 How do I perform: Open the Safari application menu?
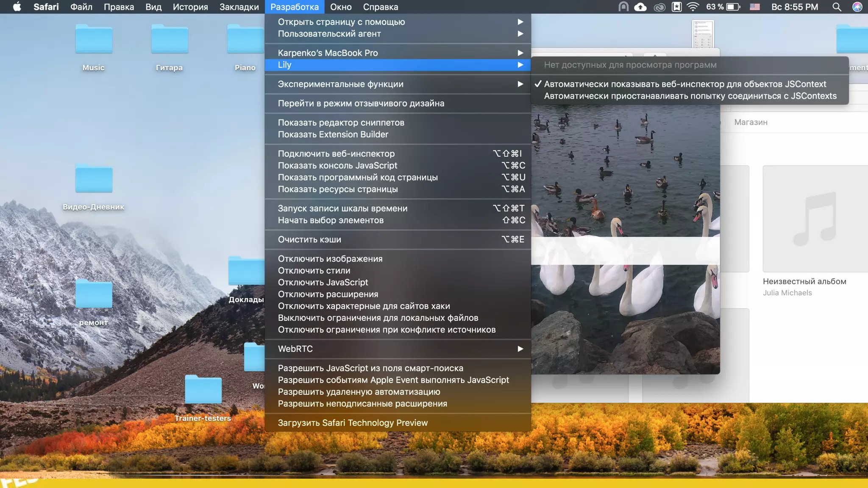tap(46, 7)
